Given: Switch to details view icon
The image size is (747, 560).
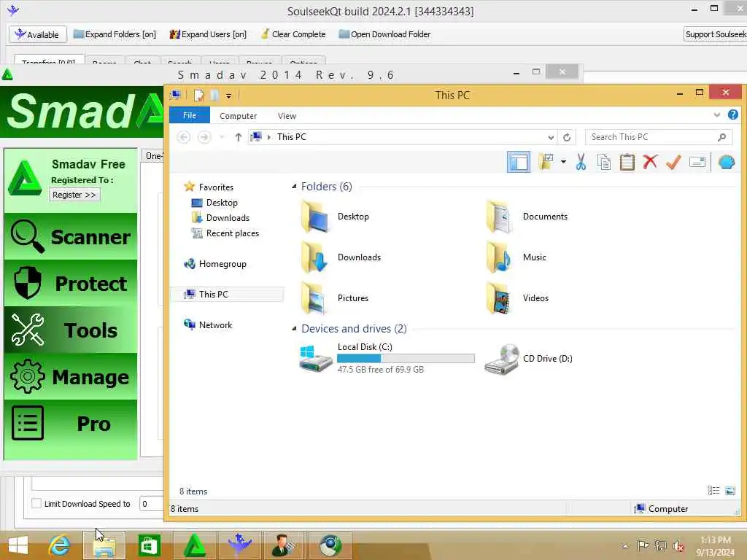Looking at the screenshot, I should pos(713,491).
